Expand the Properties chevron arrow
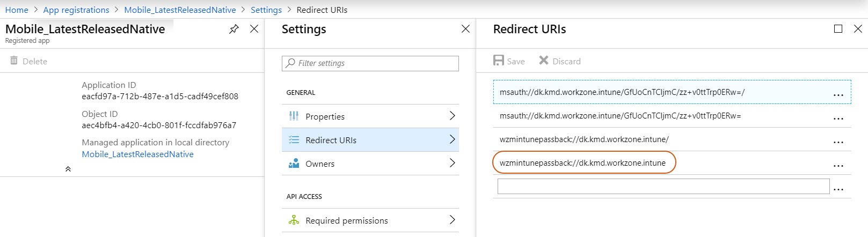The height and width of the screenshot is (237, 868). [452, 116]
